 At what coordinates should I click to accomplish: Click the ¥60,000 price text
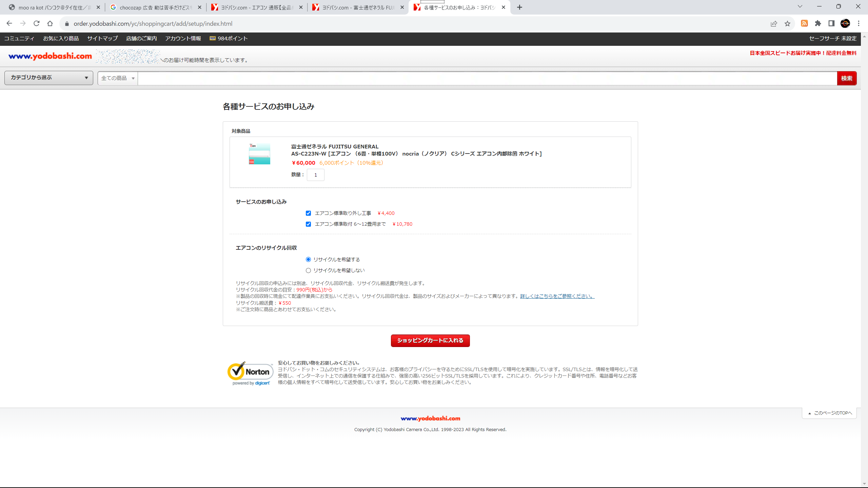tap(303, 163)
